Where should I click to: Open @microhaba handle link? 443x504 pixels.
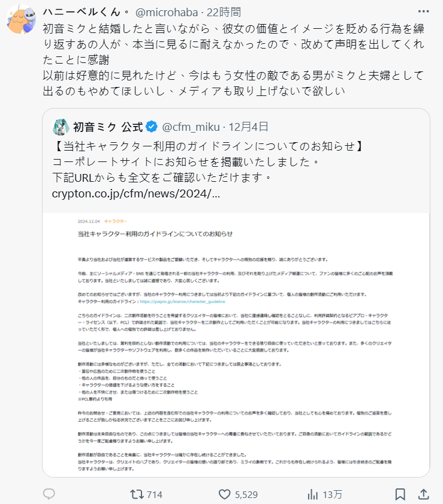(x=167, y=12)
